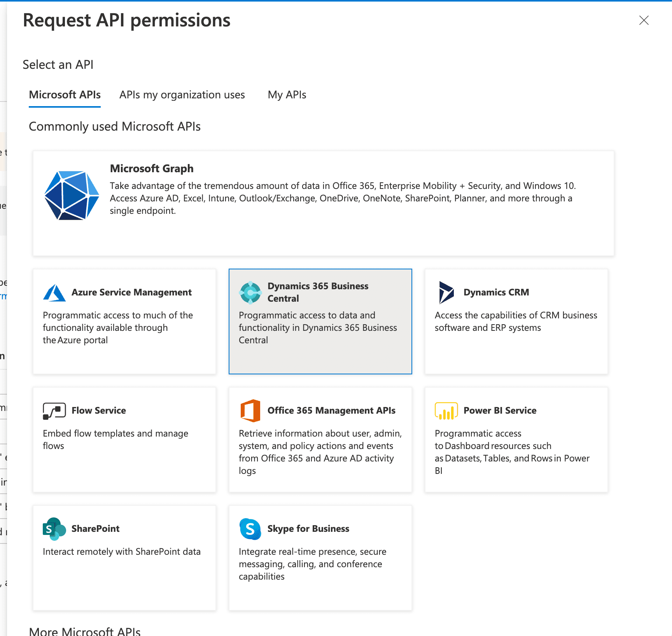Click the Dynamics CRM icon
This screenshot has width=672, height=636.
(446, 292)
